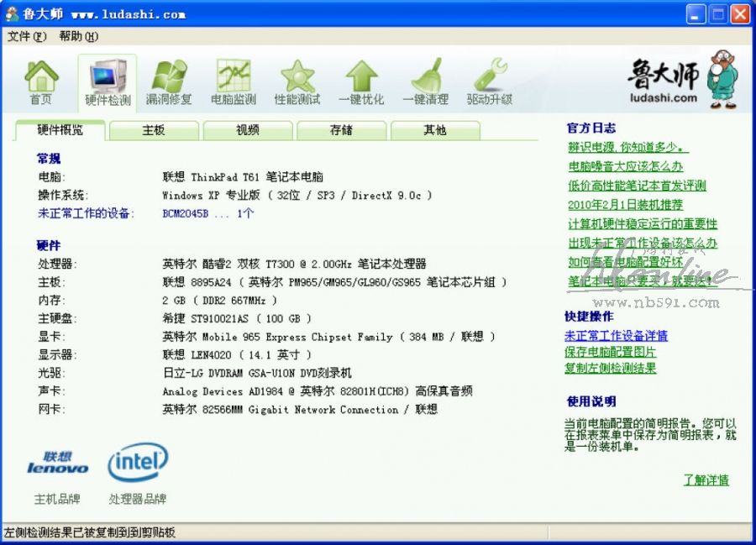Image resolution: width=756 pixels, height=545 pixels.
Task: Click the Intel processor brand logo
Action: click(x=138, y=463)
